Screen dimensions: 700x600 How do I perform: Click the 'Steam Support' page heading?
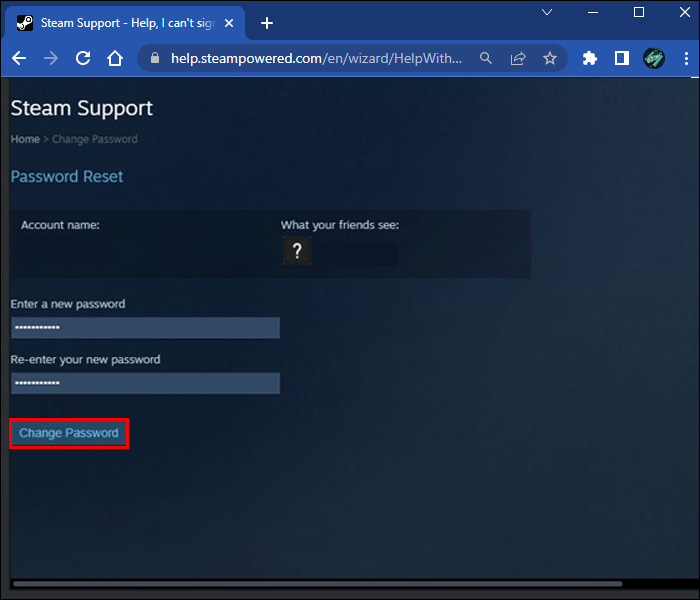coord(82,108)
